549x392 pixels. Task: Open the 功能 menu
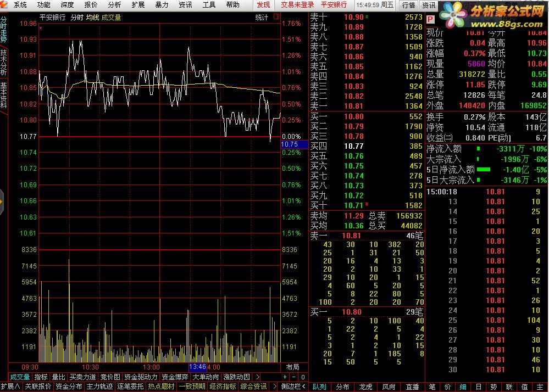[44, 4]
